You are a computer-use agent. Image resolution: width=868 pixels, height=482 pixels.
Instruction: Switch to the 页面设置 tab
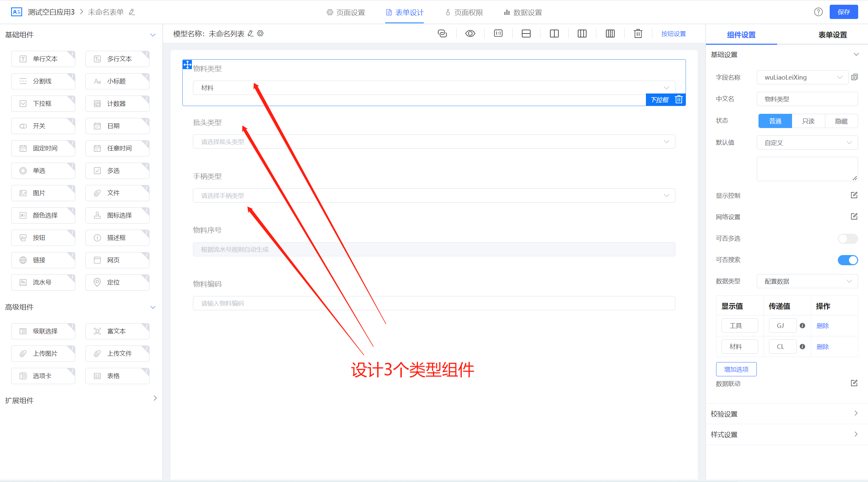click(x=346, y=13)
